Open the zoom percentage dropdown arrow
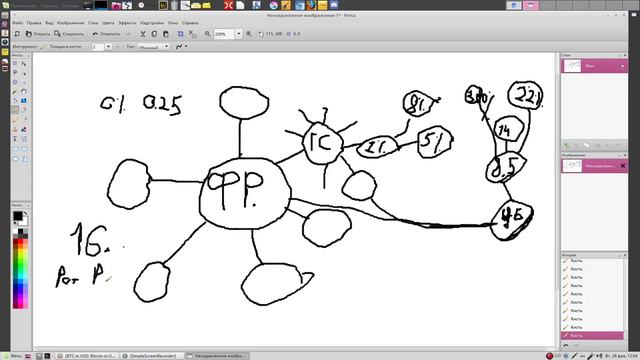This screenshot has height=360, width=640. tap(238, 34)
